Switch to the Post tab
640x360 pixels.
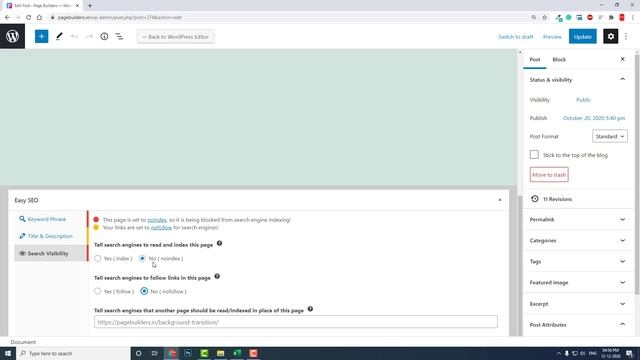[535, 60]
